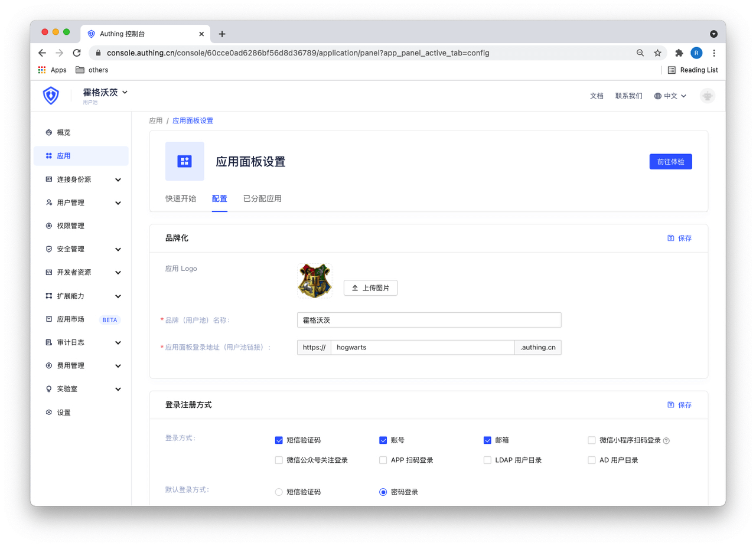Switch to the 快速开始 tab

pos(181,198)
